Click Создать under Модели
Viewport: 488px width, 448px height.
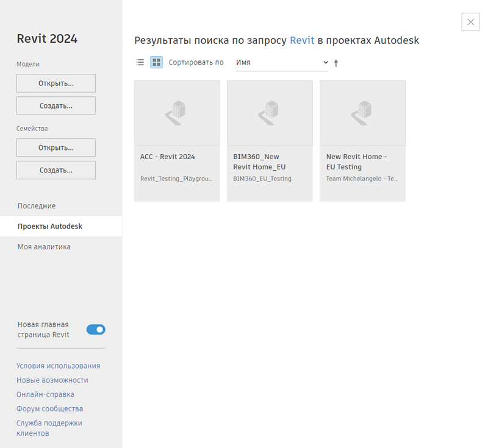(56, 105)
